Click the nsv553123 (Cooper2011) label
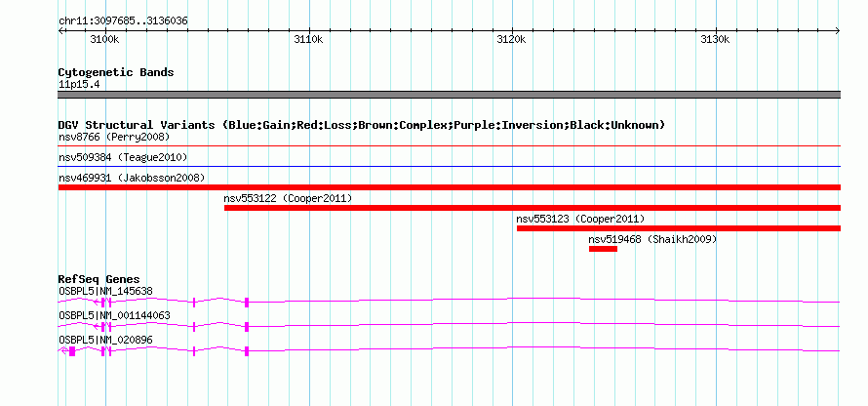 pos(580,219)
